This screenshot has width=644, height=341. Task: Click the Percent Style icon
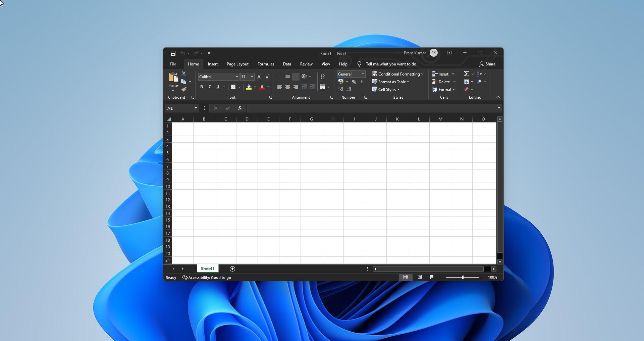(354, 82)
